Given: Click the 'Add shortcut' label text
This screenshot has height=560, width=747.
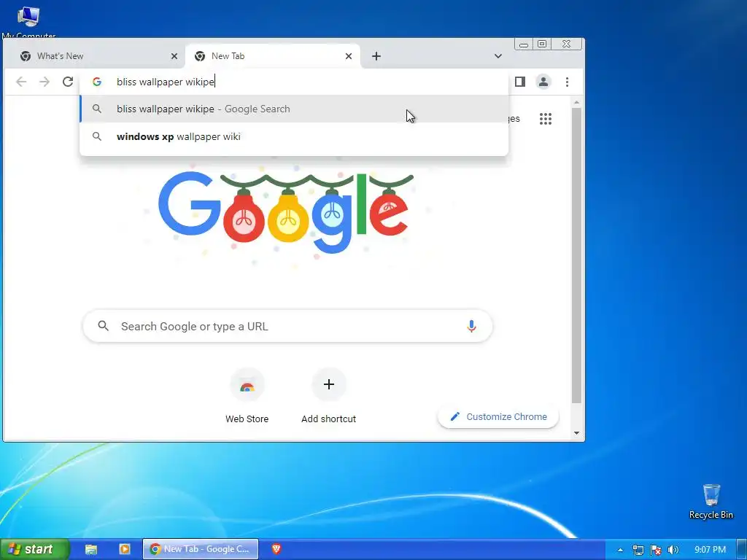Looking at the screenshot, I should 329,419.
